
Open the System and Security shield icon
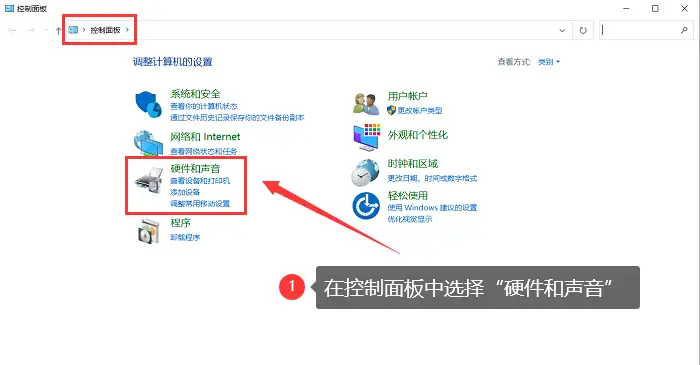(x=148, y=104)
